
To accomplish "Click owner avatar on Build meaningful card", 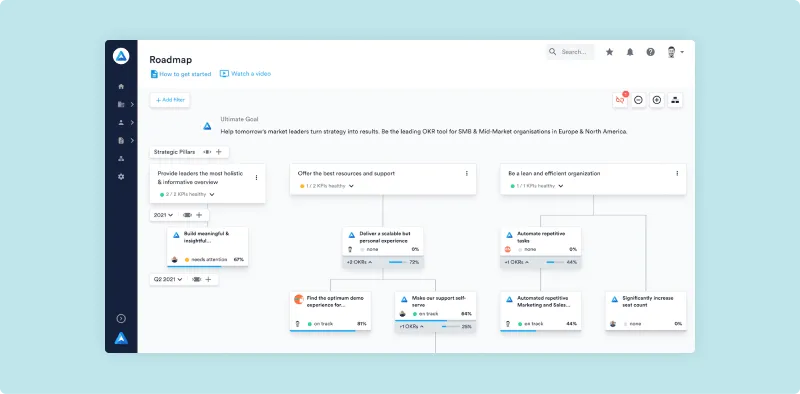I will pyautogui.click(x=174, y=260).
